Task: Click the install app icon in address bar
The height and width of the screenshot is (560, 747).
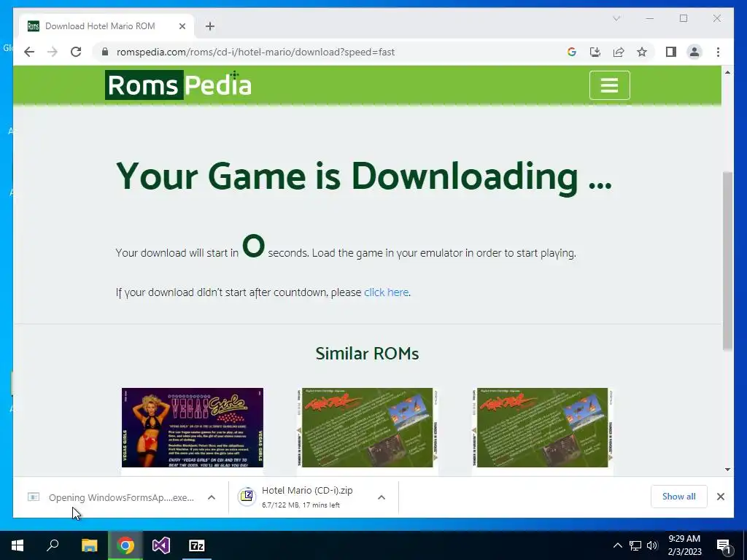Action: point(595,52)
